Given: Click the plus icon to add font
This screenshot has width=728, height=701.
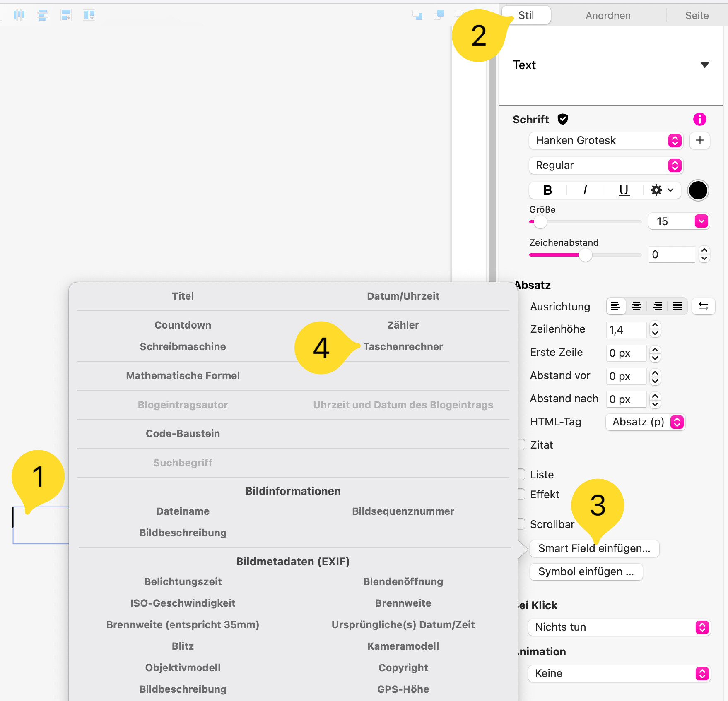Looking at the screenshot, I should [x=700, y=141].
